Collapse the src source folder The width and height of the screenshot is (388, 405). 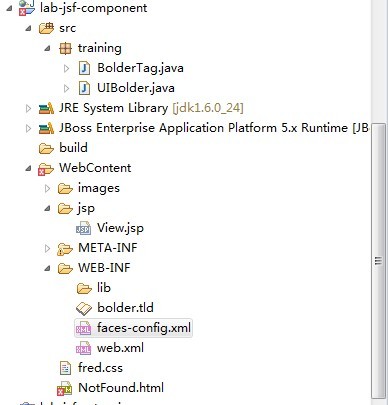tap(28, 29)
